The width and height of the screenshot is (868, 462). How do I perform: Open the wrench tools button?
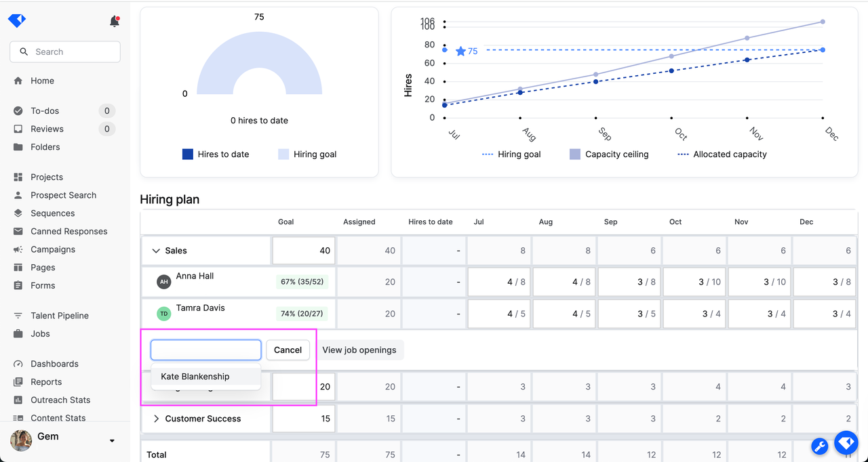click(x=819, y=446)
